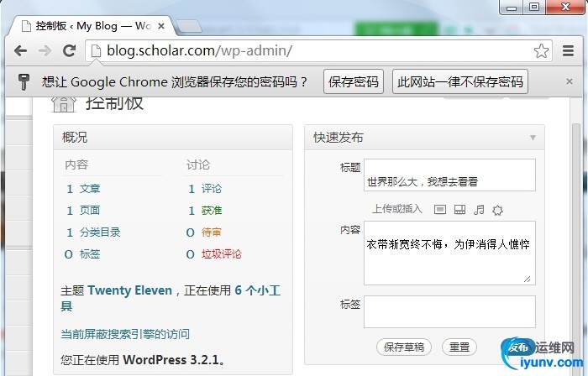Focus the 标题 input field

pos(449,175)
